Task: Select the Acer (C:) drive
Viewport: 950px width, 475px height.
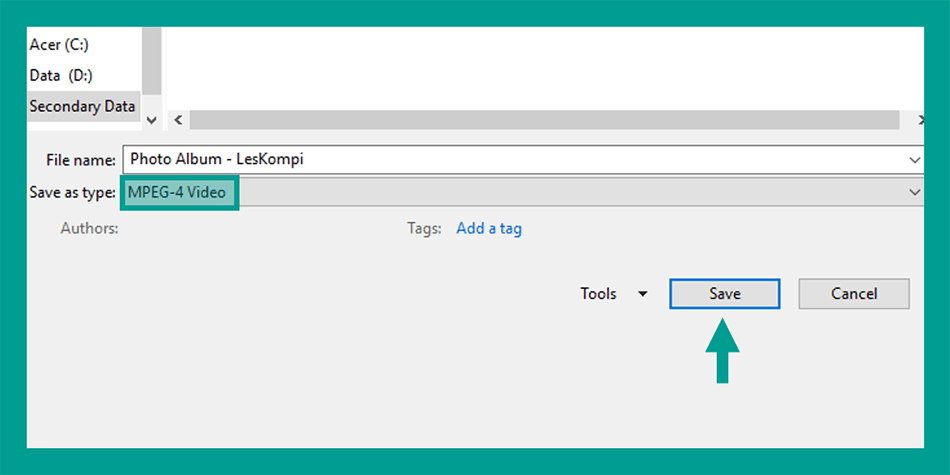Action: click(59, 44)
